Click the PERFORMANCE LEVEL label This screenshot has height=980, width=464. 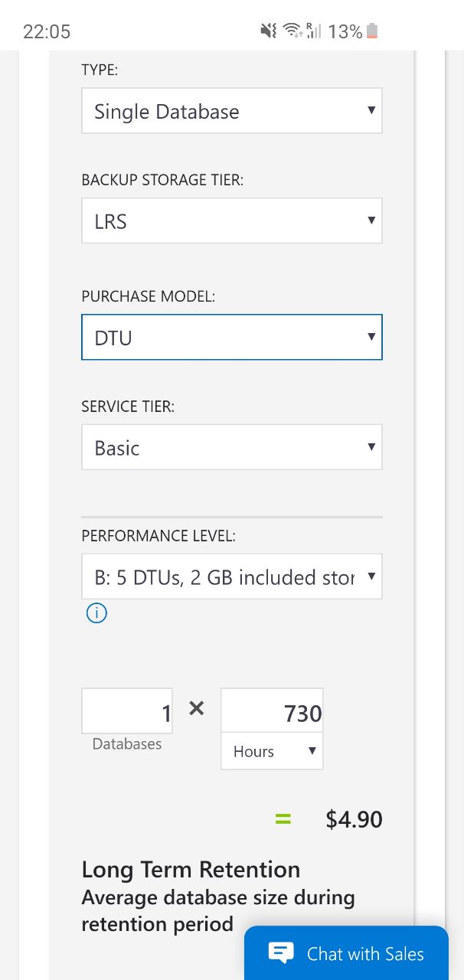pos(158,537)
